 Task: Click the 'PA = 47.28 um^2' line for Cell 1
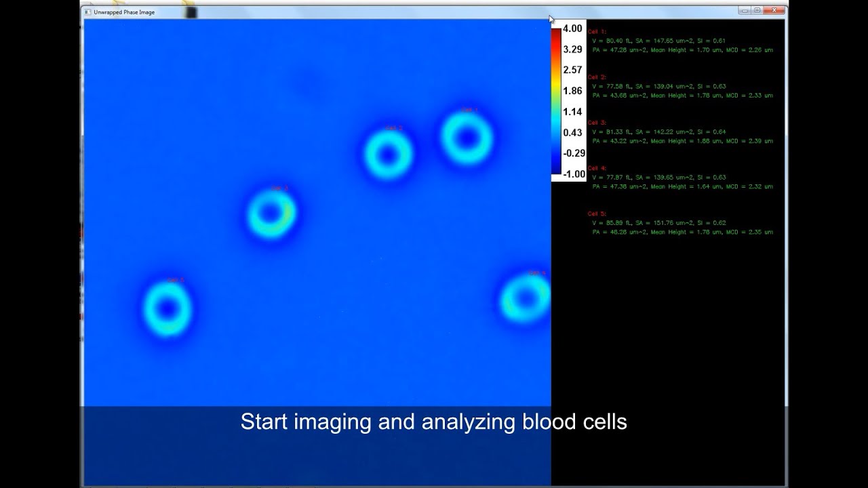pos(682,50)
